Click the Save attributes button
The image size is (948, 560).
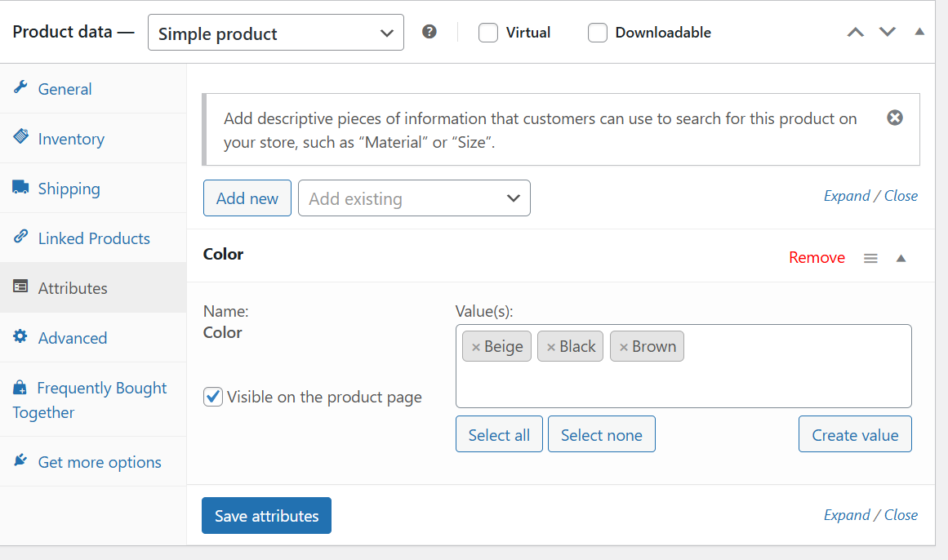click(x=267, y=515)
